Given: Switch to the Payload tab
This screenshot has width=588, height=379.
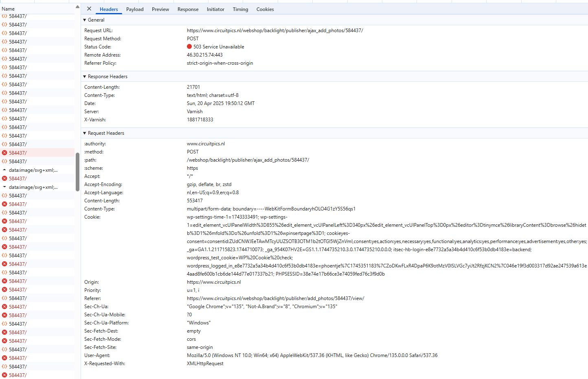Looking at the screenshot, I should (x=135, y=9).
